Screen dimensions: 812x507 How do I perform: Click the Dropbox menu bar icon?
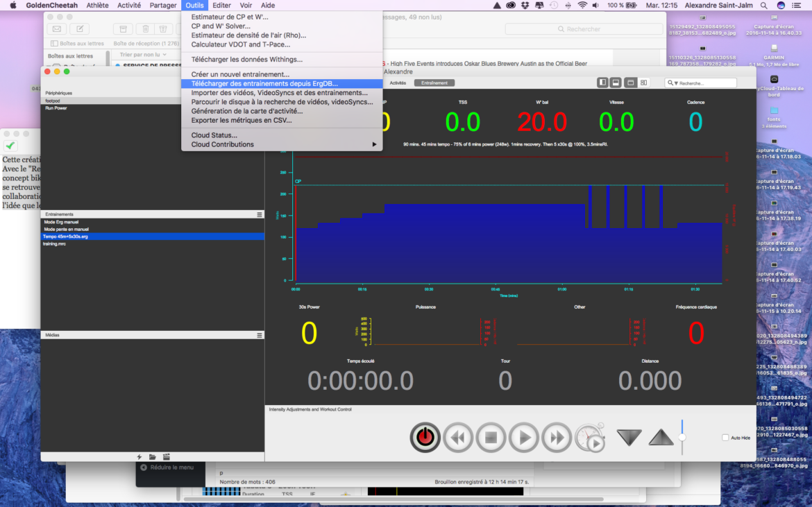[525, 5]
